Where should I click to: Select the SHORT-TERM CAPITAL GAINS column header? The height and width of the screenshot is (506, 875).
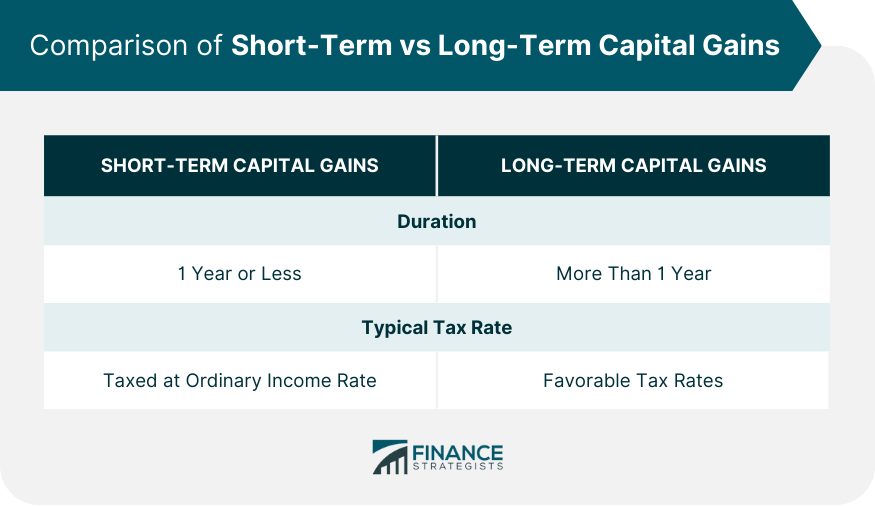pos(240,166)
